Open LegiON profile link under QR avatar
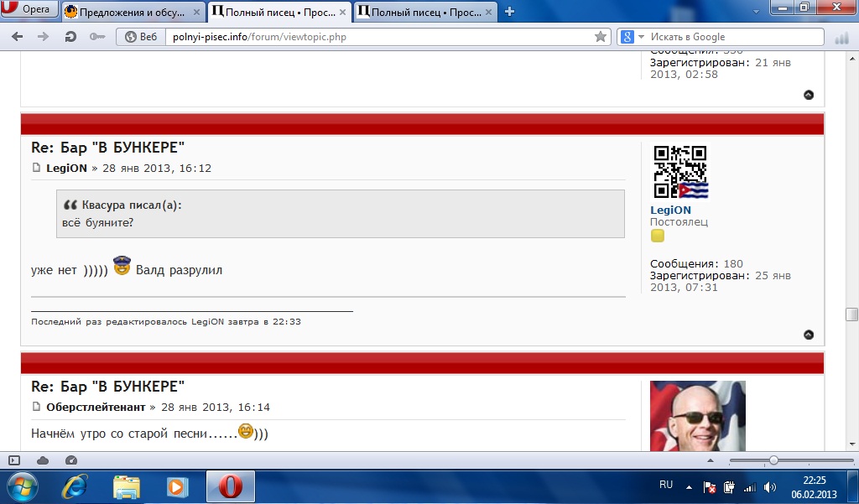The width and height of the screenshot is (859, 504). point(670,210)
